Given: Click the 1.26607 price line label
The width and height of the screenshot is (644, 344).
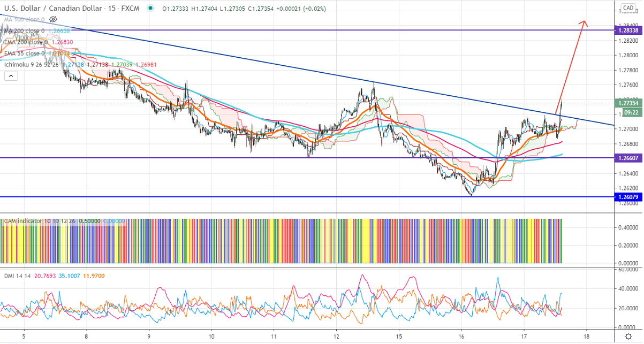Looking at the screenshot, I should pos(627,158).
